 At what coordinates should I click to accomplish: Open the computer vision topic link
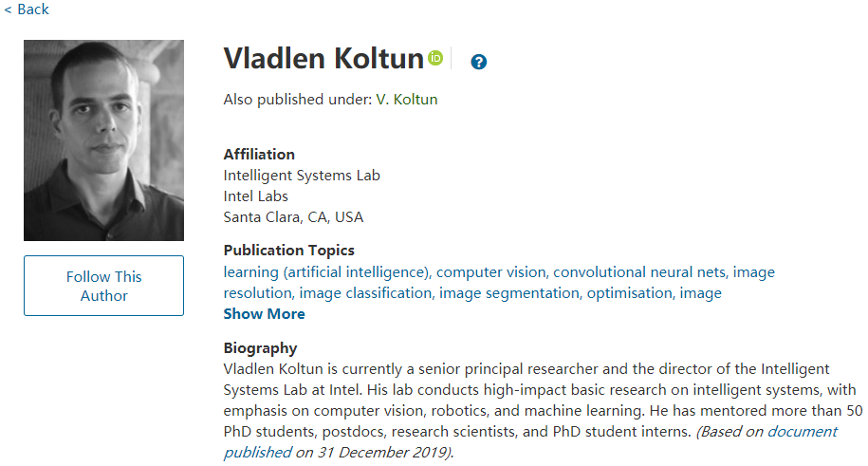pos(490,272)
